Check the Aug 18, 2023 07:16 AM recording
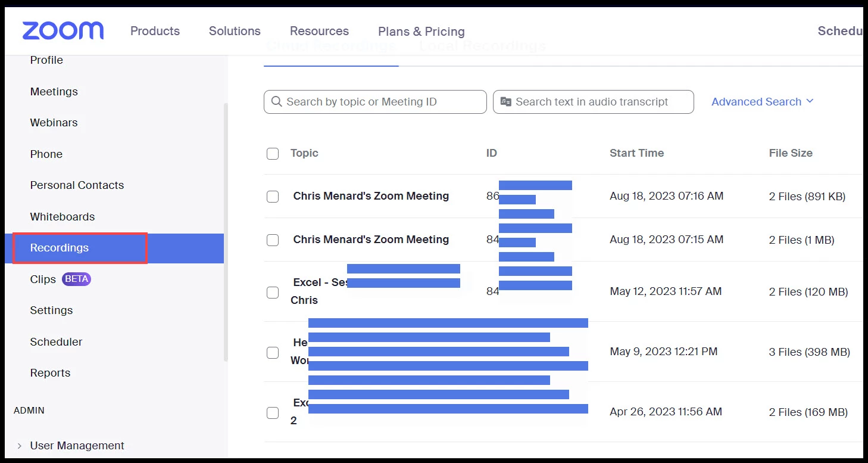868x463 pixels. 273,197
